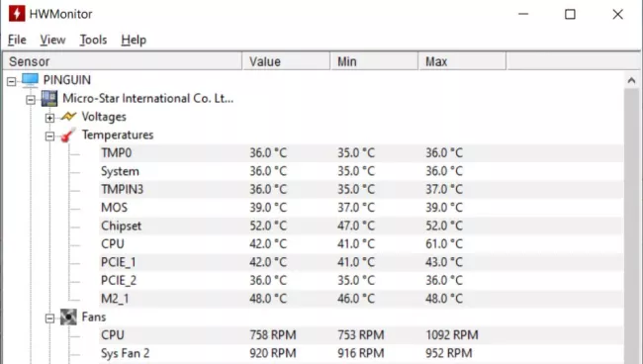Click the vertical scrollbar track
Image resolution: width=643 pixels, height=364 pixels.
631,226
